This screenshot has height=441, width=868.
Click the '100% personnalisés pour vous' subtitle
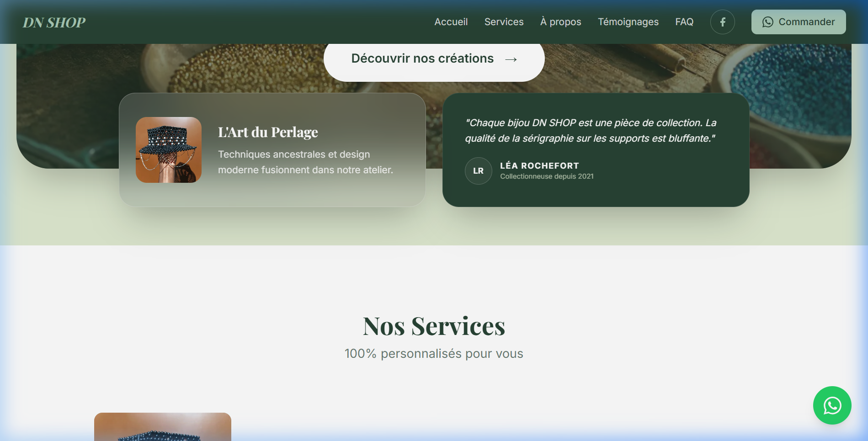(x=434, y=354)
